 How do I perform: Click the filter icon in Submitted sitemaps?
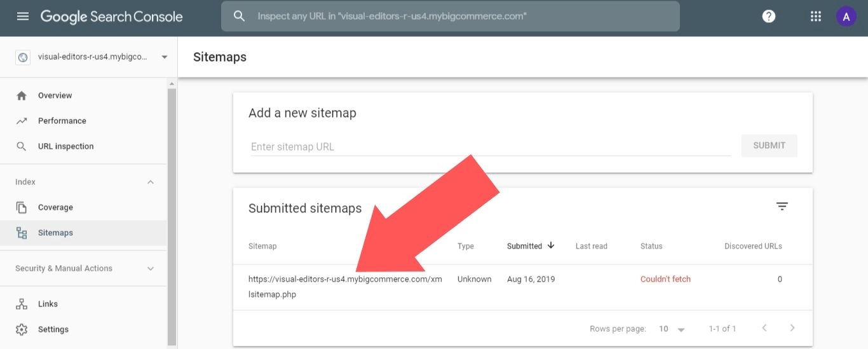pyautogui.click(x=782, y=207)
